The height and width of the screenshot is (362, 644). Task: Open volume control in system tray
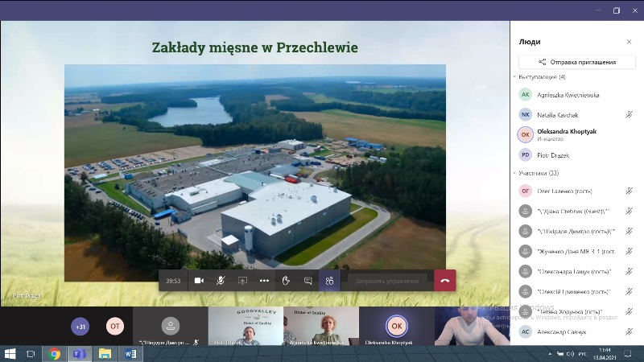point(571,354)
